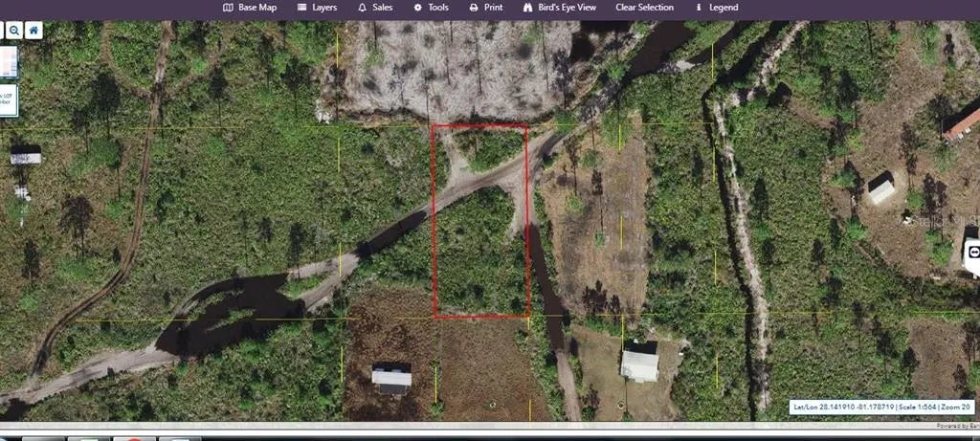Click the partially hidden lot panel on left

point(9,100)
